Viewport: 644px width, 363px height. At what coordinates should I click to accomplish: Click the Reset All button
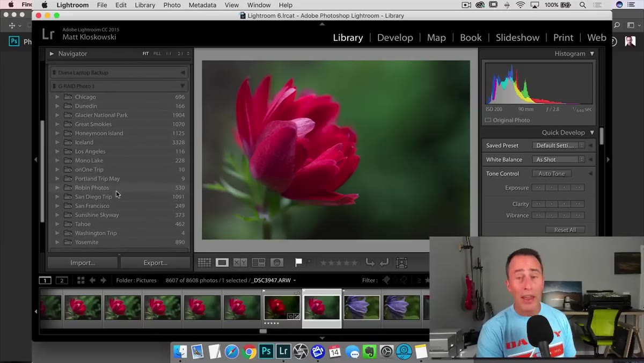[565, 230]
